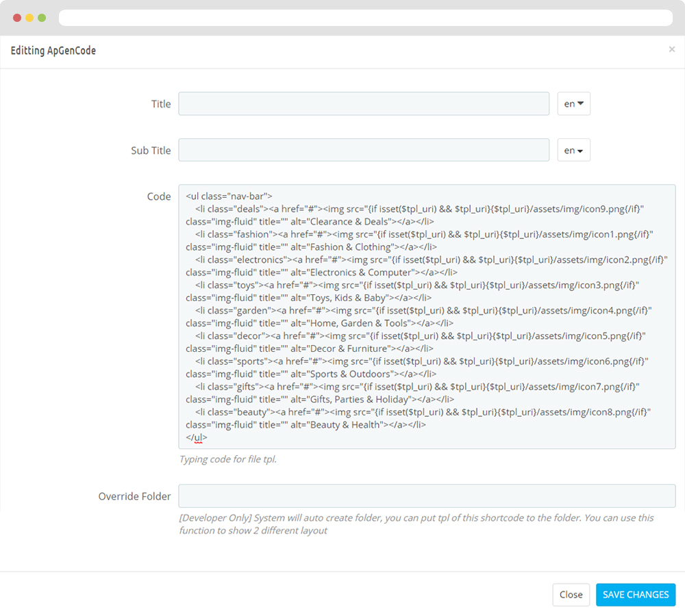
Task: Click the '<ul class="nav-bar">' code line
Action: pos(229,196)
